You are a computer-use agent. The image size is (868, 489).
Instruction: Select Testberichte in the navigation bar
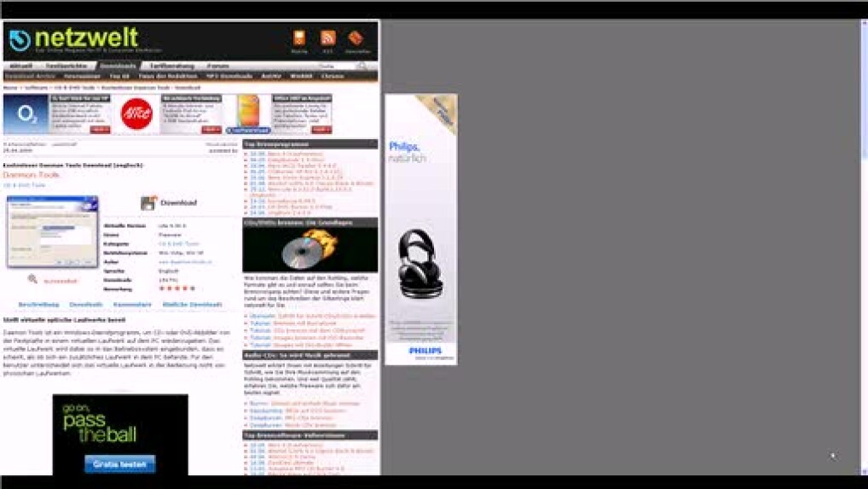point(66,66)
